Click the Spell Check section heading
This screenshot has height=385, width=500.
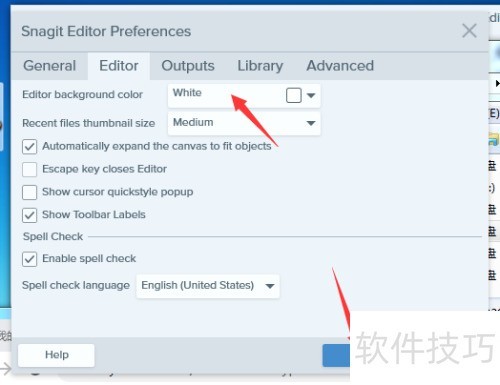(x=53, y=237)
